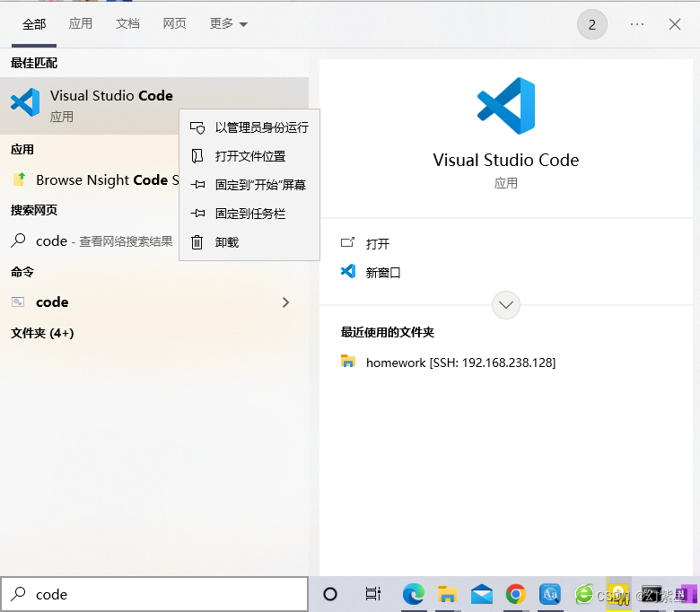The width and height of the screenshot is (700, 612).
Task: Click the trash icon beside 卸载
Action: point(197,242)
